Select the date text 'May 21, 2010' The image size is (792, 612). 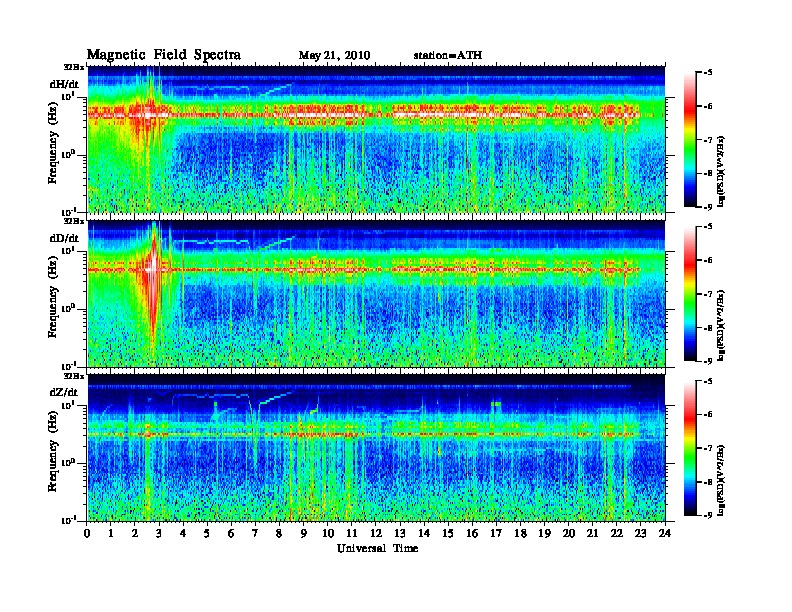[334, 56]
